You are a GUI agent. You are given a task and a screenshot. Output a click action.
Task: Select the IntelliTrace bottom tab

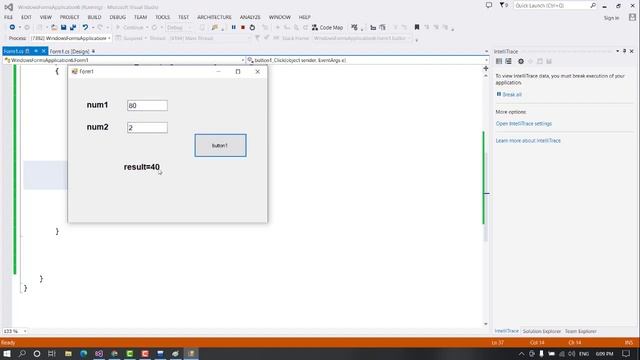coord(507,331)
